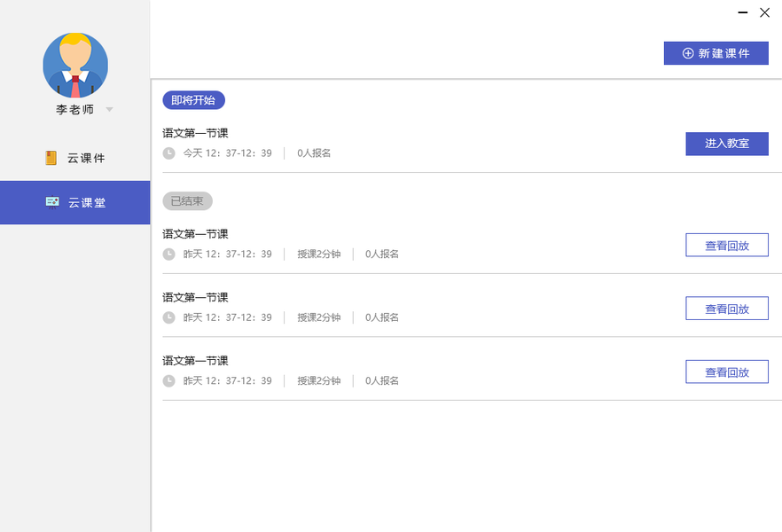The image size is (782, 532).
Task: Click the teacher avatar picture
Action: (75, 65)
